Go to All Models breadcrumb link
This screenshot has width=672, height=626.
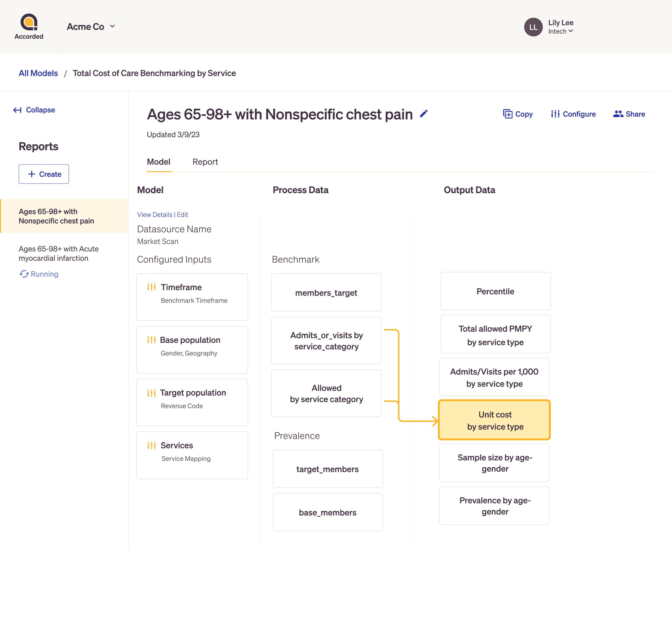[38, 73]
